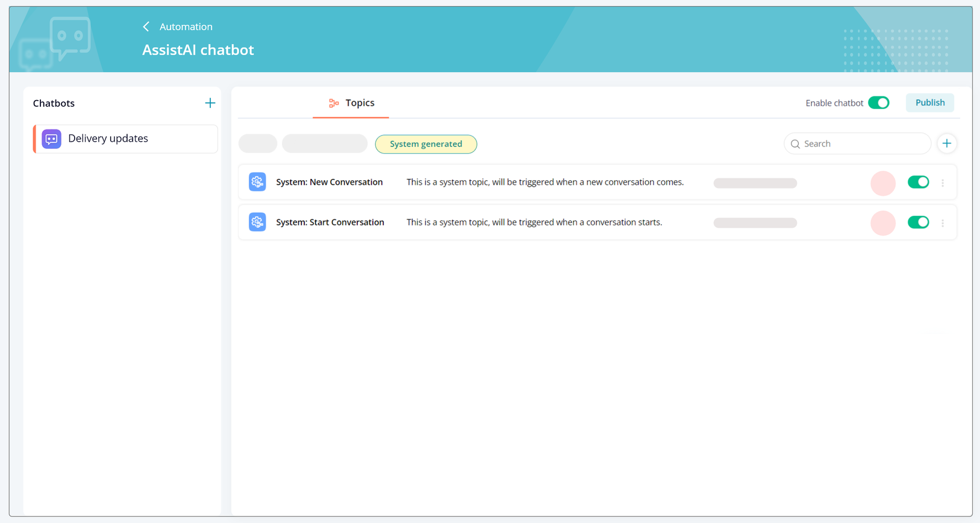Open the System: Start Conversation topic title
Screen dimensions: 980x523
click(330, 222)
